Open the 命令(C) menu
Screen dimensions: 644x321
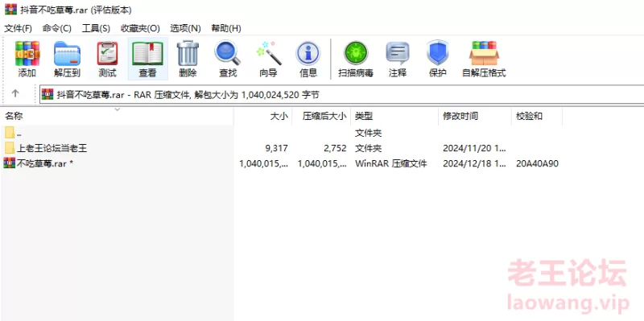[x=56, y=28]
